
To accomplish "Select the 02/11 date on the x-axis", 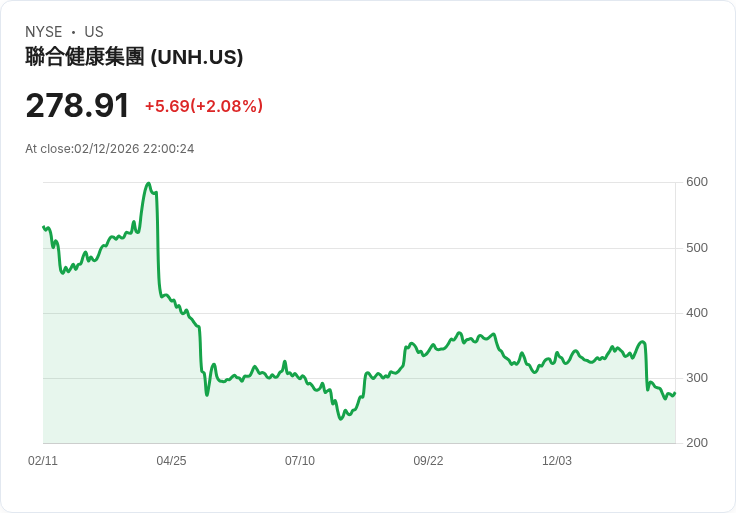I will pos(43,461).
